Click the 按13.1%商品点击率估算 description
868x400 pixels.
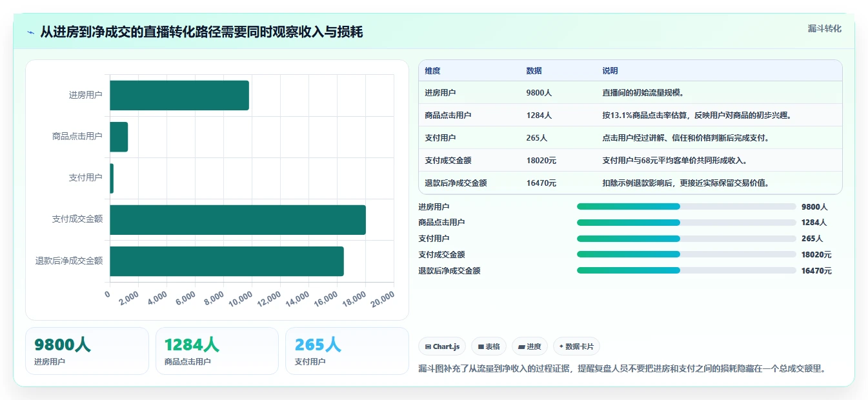pyautogui.click(x=697, y=115)
